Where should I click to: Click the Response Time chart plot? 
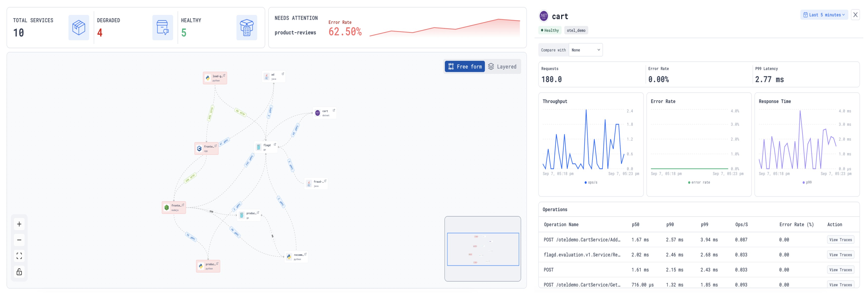pos(797,139)
